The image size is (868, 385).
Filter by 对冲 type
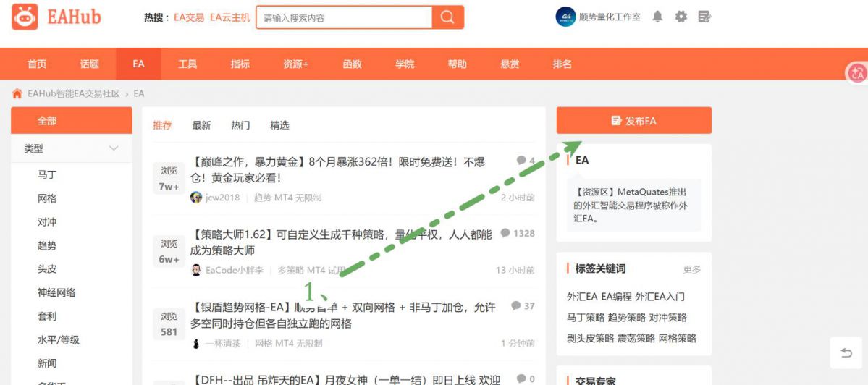47,222
